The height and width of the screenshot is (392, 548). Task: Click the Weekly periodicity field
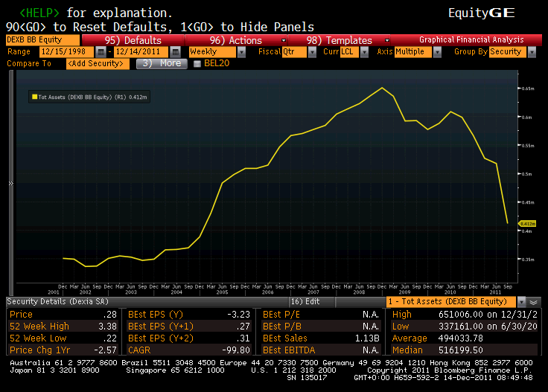(x=212, y=52)
